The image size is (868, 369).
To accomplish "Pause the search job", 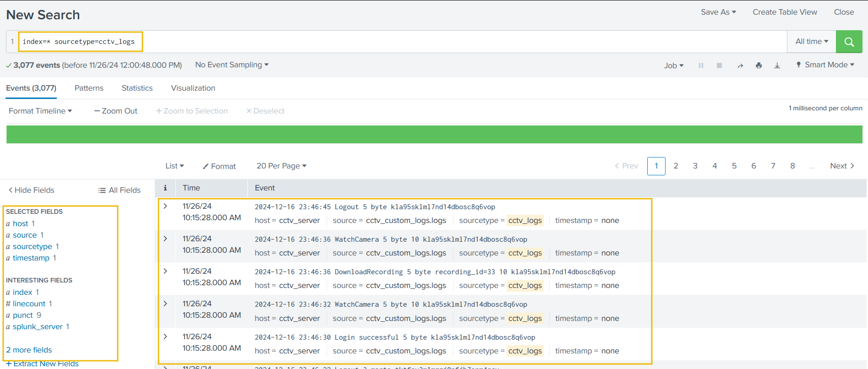I will coord(701,65).
